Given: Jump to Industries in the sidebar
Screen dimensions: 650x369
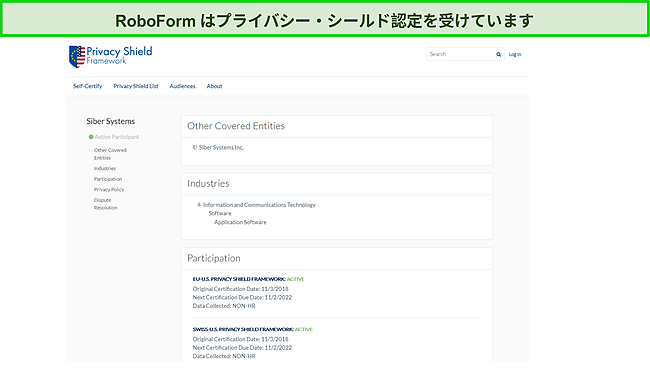Looking at the screenshot, I should [x=105, y=168].
